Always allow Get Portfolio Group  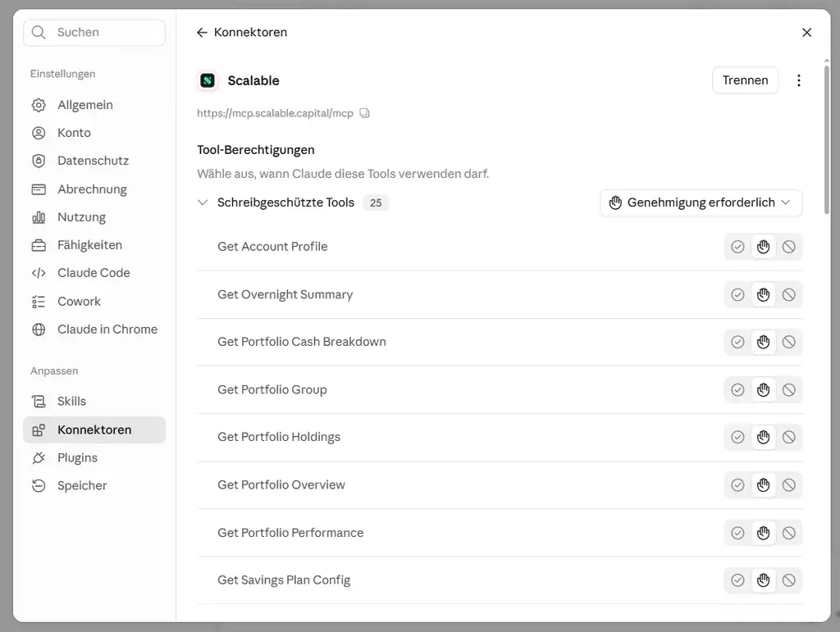737,389
